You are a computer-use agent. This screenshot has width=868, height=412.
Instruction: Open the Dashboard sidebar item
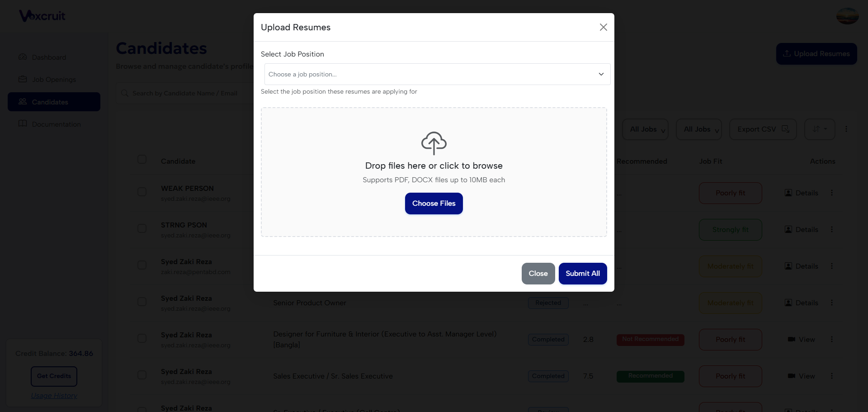click(x=54, y=57)
